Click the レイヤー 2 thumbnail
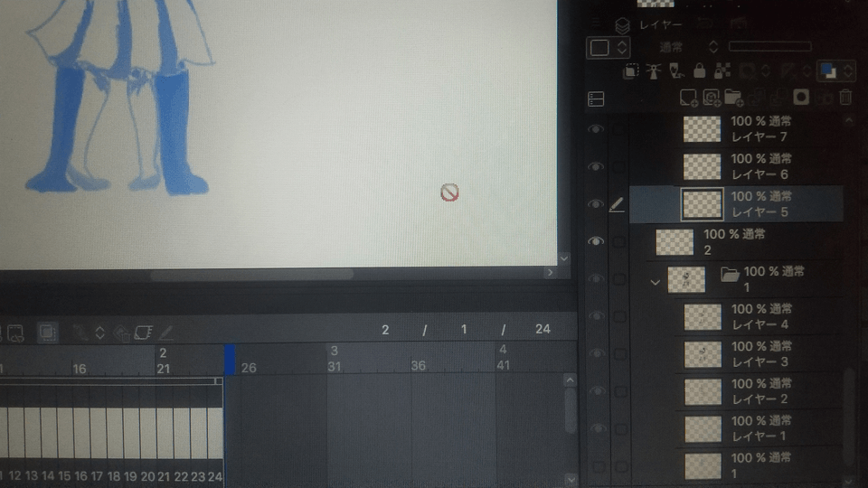The height and width of the screenshot is (488, 868). (x=703, y=391)
